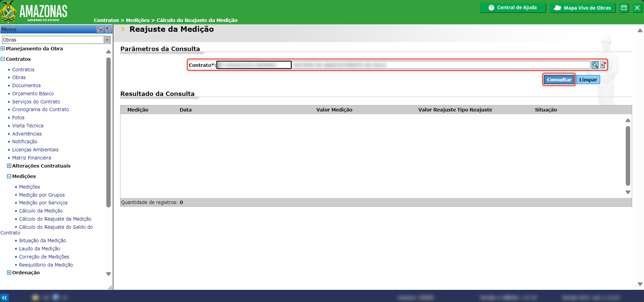This screenshot has width=644, height=302.
Task: Open Matriz Financeira
Action: click(32, 158)
